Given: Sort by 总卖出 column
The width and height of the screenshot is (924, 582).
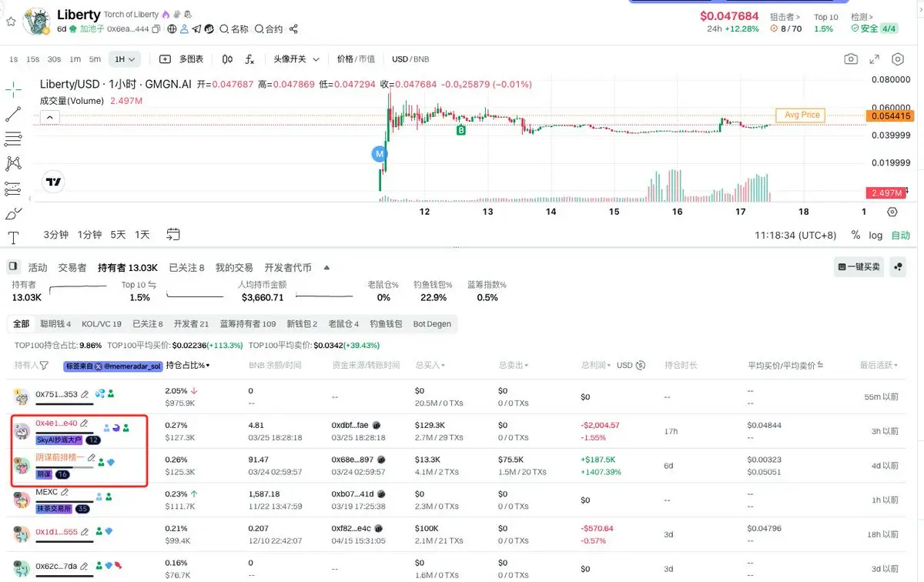Looking at the screenshot, I should (514, 366).
